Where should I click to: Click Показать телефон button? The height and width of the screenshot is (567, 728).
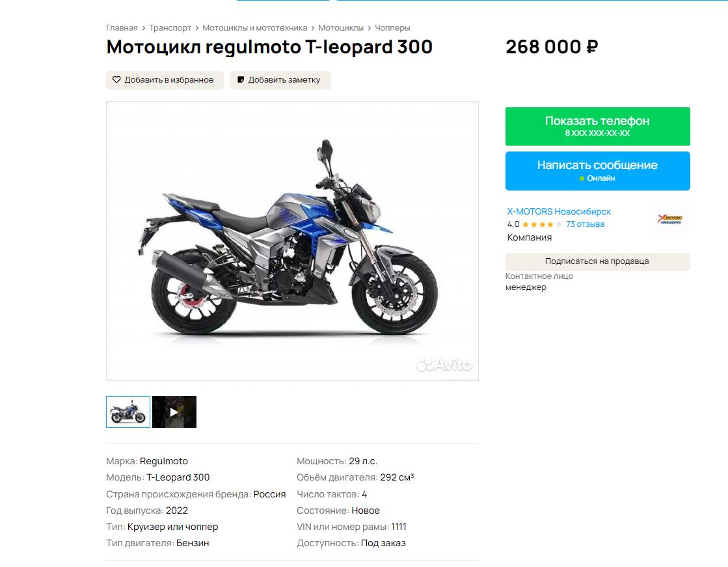pyautogui.click(x=597, y=126)
